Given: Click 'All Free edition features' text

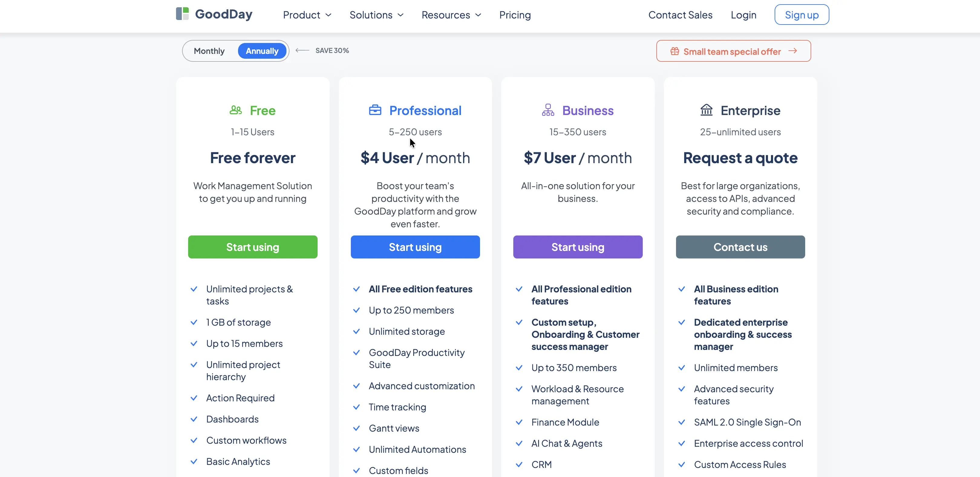Looking at the screenshot, I should point(420,289).
